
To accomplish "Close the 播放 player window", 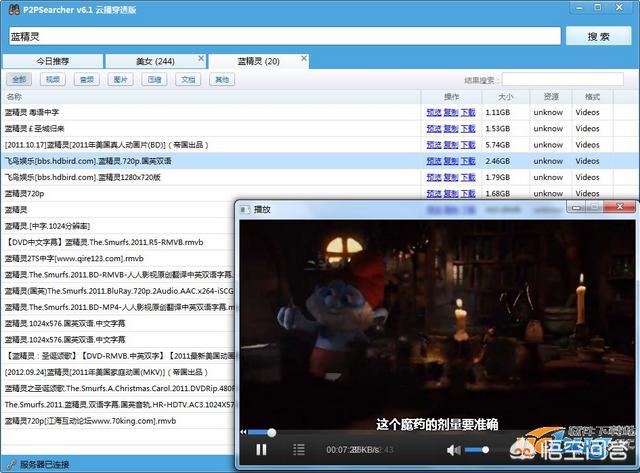I will click(x=620, y=207).
